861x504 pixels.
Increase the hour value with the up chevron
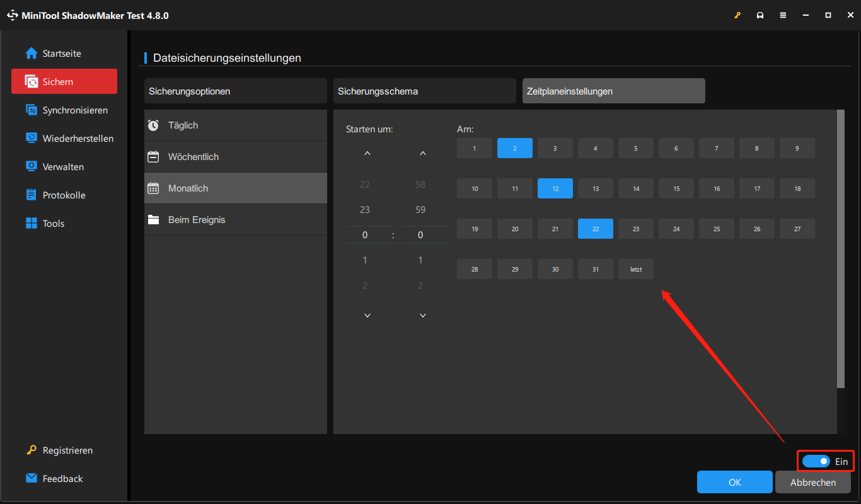[x=367, y=152]
